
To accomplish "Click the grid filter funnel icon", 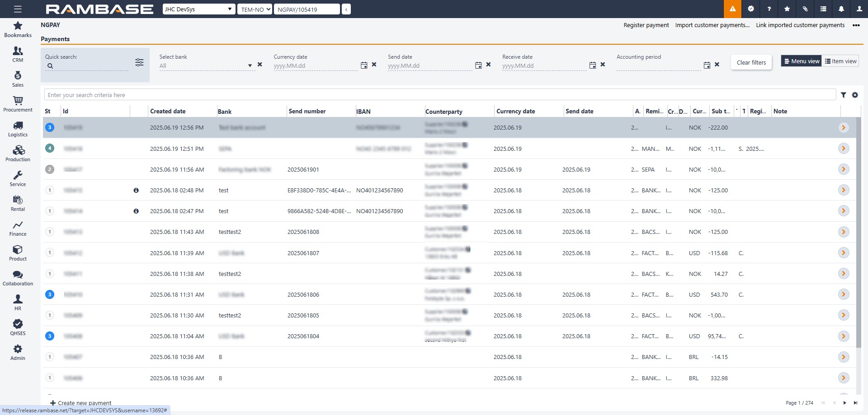I will coord(843,95).
